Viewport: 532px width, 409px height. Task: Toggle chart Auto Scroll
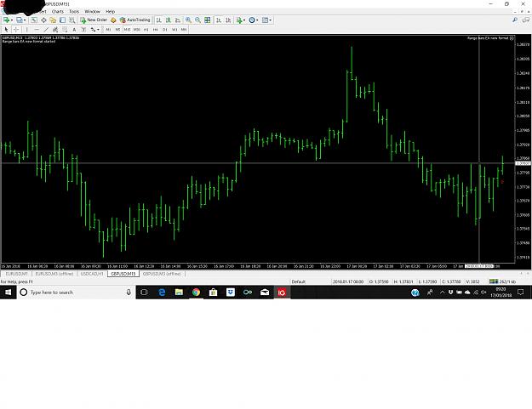(219, 20)
